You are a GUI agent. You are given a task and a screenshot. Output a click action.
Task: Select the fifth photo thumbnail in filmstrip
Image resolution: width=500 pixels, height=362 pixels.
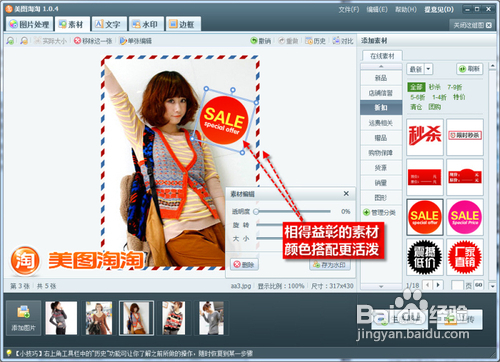pyautogui.click(x=211, y=318)
